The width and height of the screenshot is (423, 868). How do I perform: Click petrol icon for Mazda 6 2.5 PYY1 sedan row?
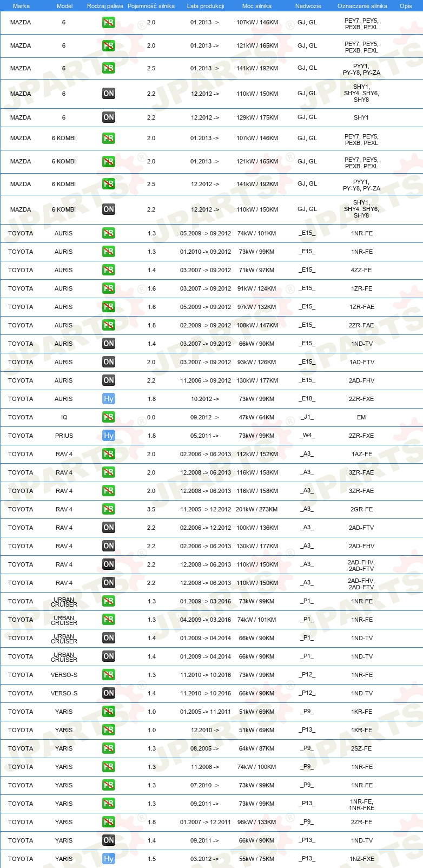click(109, 68)
